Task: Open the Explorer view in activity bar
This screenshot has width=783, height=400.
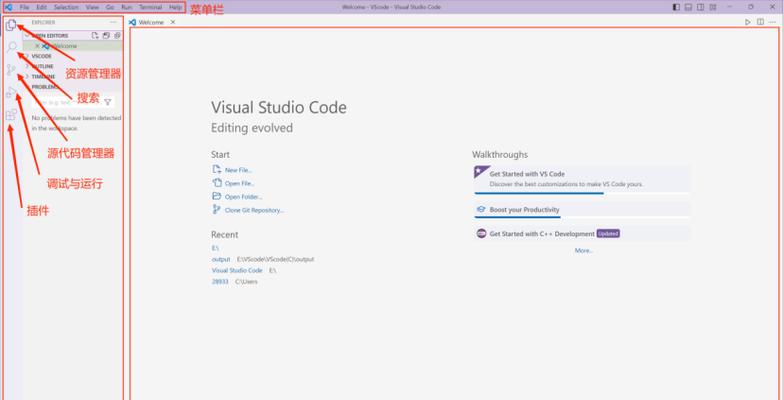Action: click(x=11, y=25)
